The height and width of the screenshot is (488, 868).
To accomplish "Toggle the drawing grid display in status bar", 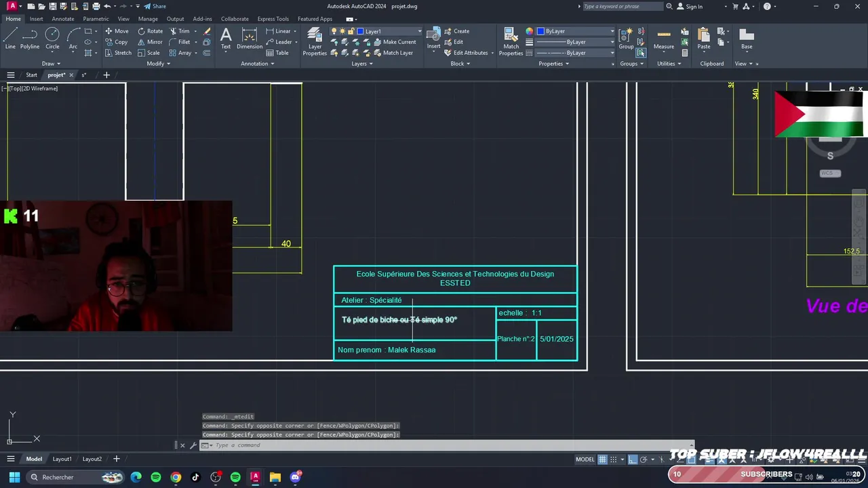I will tap(602, 460).
